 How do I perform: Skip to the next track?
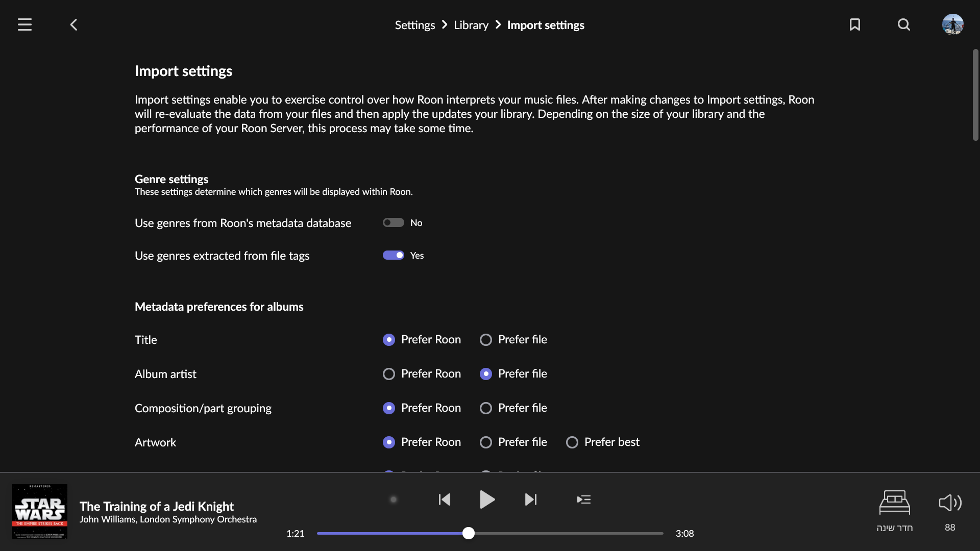pyautogui.click(x=531, y=499)
